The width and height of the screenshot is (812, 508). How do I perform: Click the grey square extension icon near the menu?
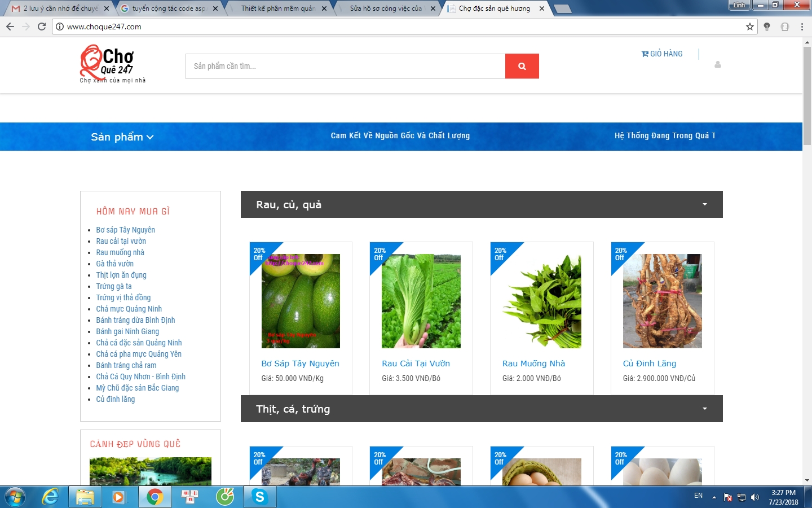point(784,27)
